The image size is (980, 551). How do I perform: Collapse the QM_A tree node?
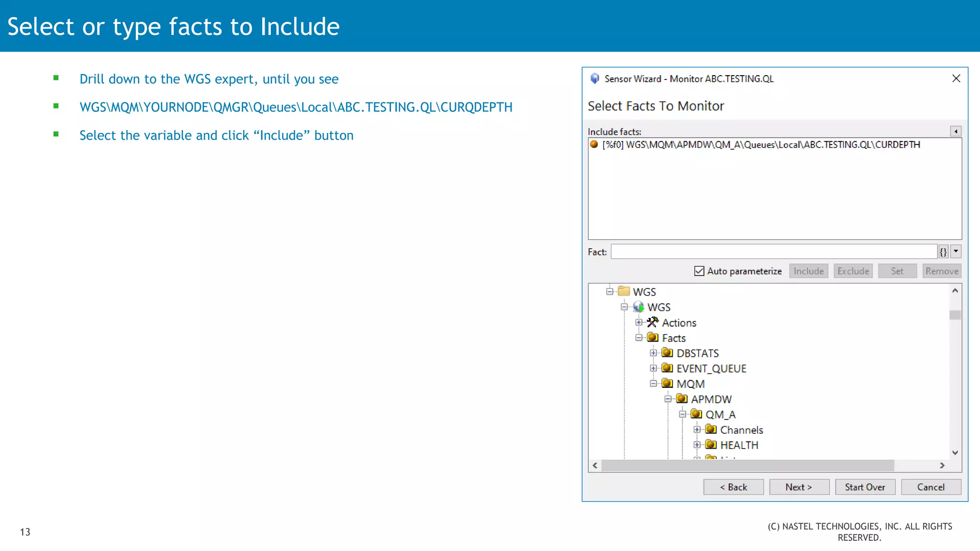682,414
